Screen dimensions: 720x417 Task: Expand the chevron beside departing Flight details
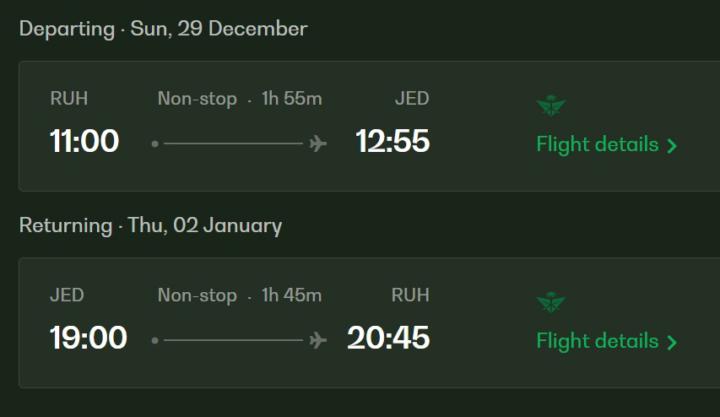tap(672, 146)
